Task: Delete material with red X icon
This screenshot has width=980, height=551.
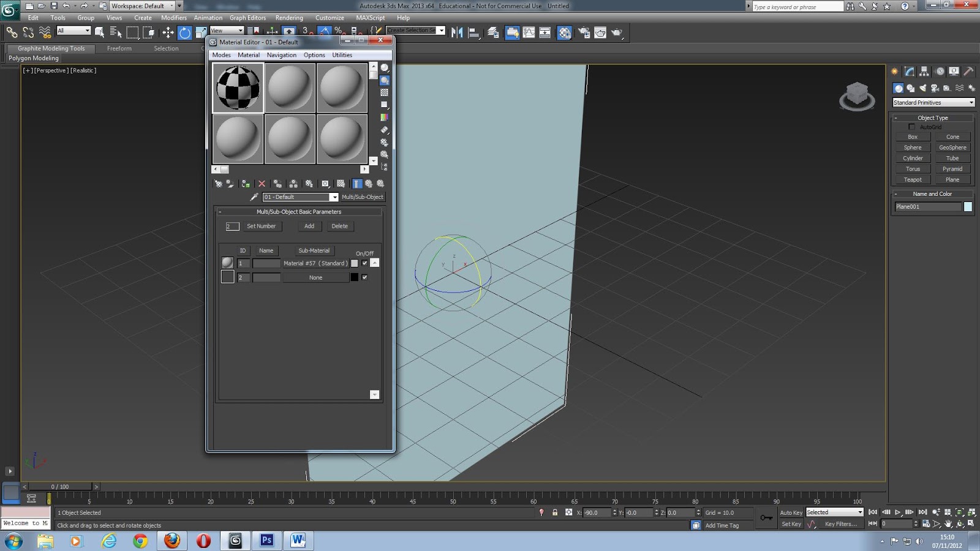Action: 262,184
